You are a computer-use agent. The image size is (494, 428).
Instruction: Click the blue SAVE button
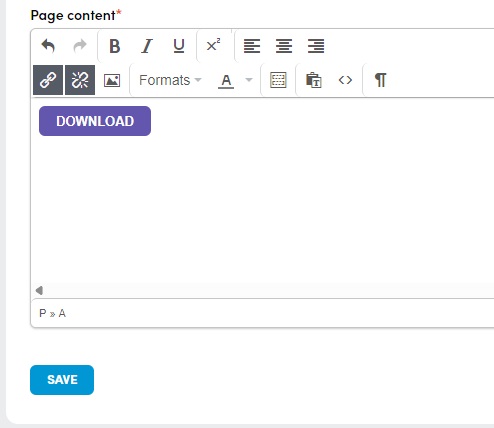62,380
